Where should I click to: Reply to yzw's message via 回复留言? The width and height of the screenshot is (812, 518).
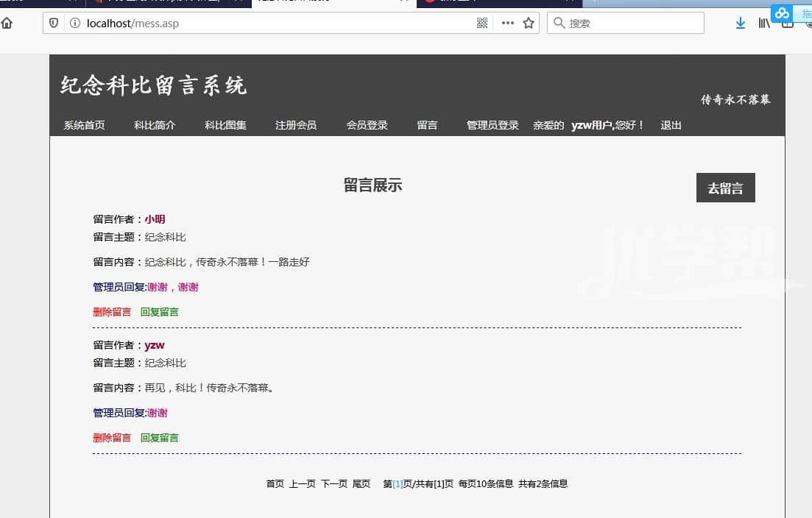pos(159,438)
